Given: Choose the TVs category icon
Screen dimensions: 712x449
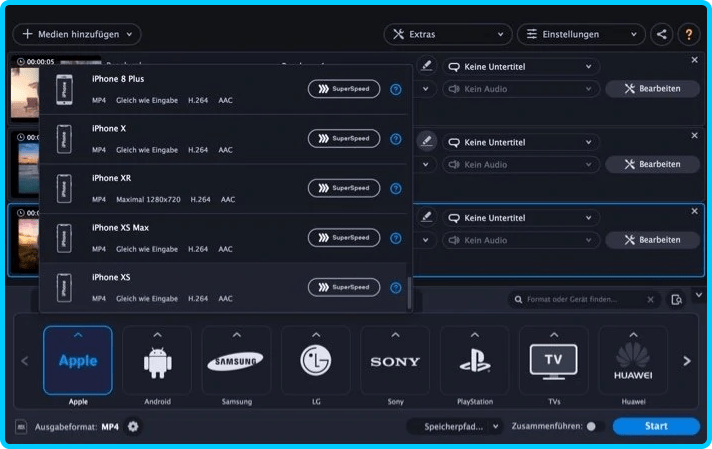Looking at the screenshot, I should pos(554,361).
